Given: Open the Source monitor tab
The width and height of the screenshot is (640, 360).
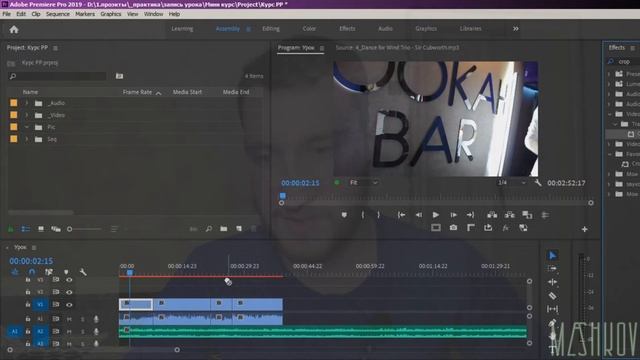Looking at the screenshot, I should (x=397, y=48).
